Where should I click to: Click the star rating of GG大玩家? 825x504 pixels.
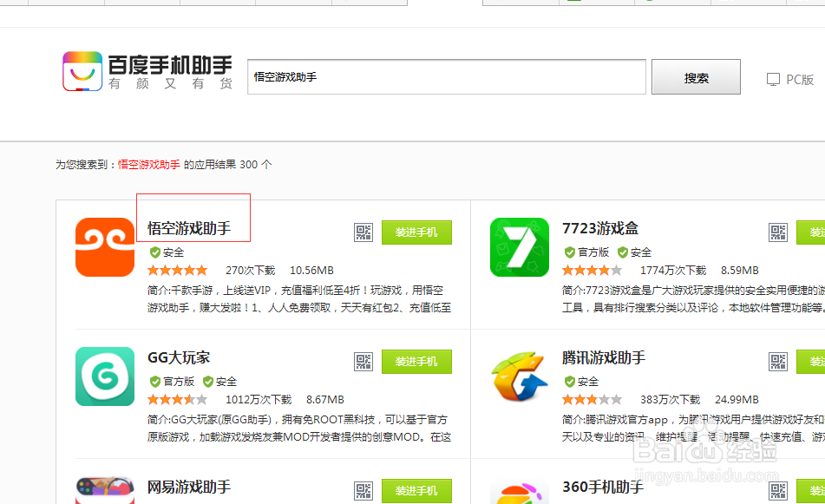click(177, 399)
